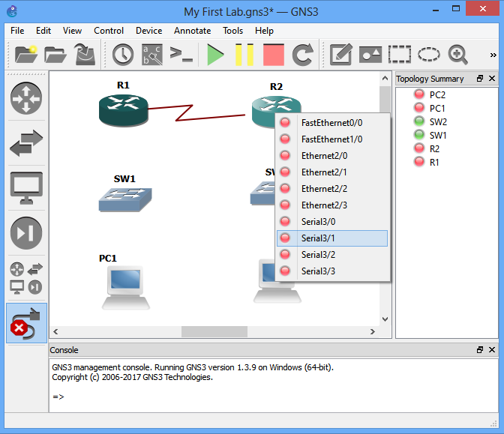504x434 pixels.
Task: Choose FastEthernet1/0 interface from the list
Action: [332, 139]
